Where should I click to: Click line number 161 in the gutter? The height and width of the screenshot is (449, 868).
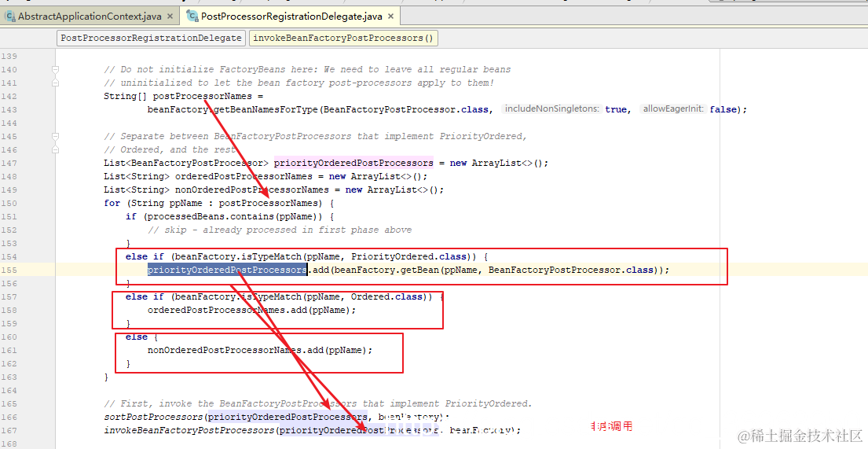coord(9,351)
